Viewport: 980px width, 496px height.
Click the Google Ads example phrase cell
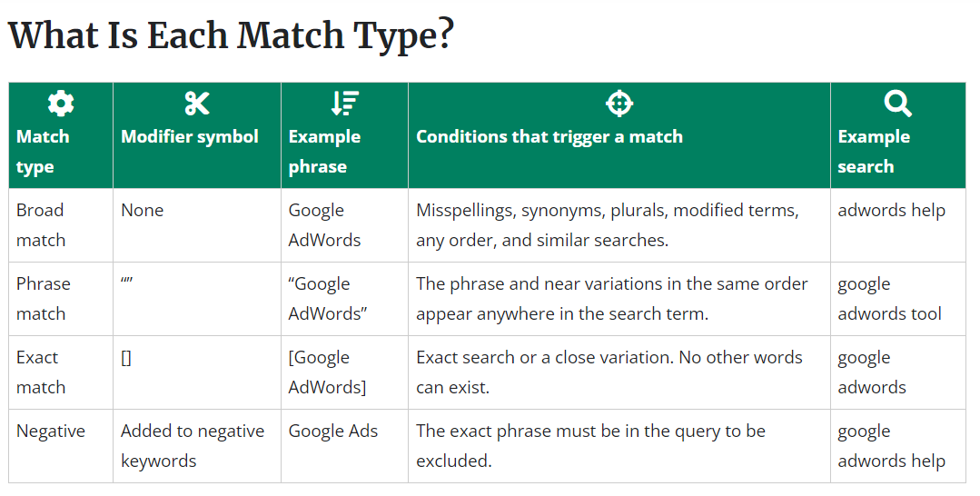click(333, 431)
